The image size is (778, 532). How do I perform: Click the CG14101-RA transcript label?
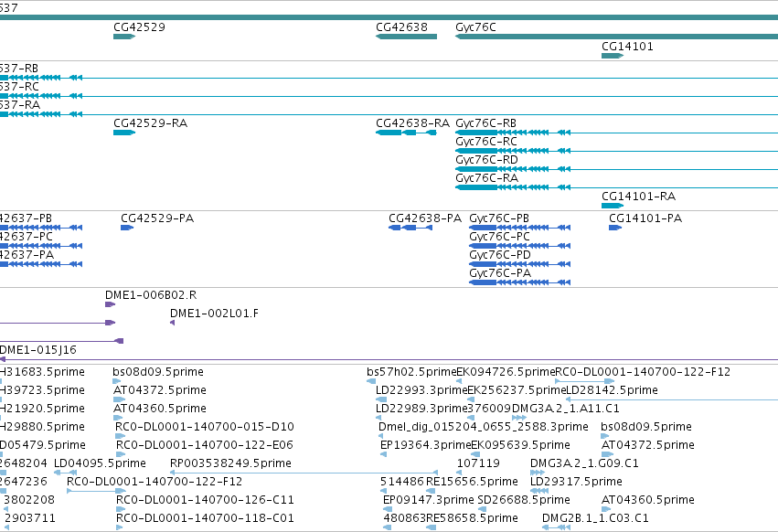tap(638, 197)
